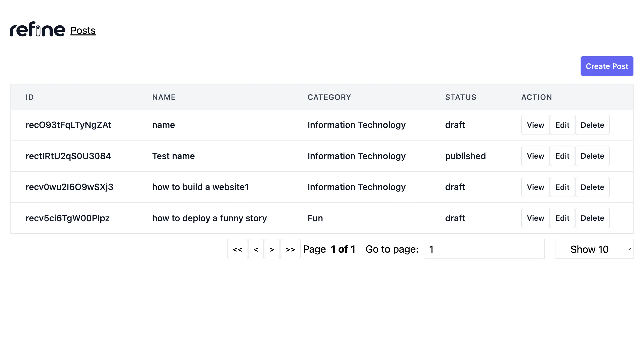The image size is (644, 362).
Task: Click the NAME column header
Action: pyautogui.click(x=164, y=97)
